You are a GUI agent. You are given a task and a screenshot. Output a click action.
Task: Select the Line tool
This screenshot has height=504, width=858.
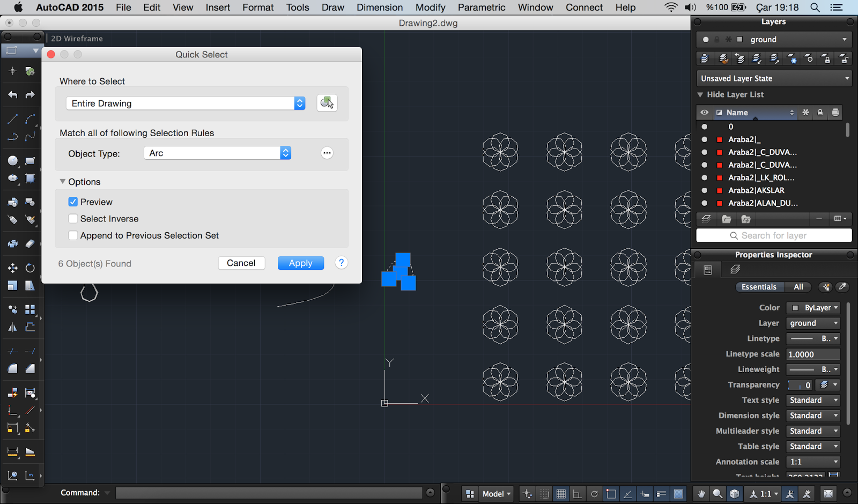click(x=13, y=119)
